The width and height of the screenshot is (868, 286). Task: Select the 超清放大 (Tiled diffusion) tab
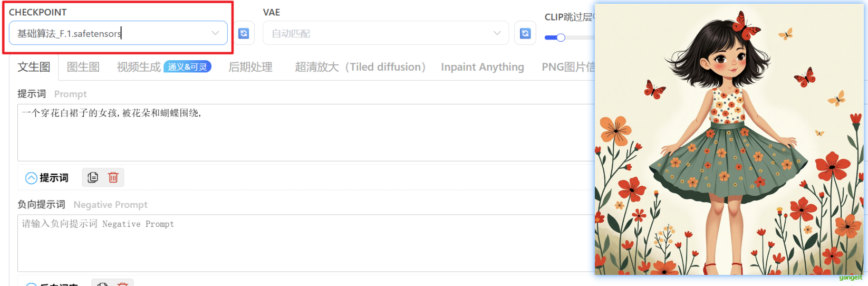360,67
